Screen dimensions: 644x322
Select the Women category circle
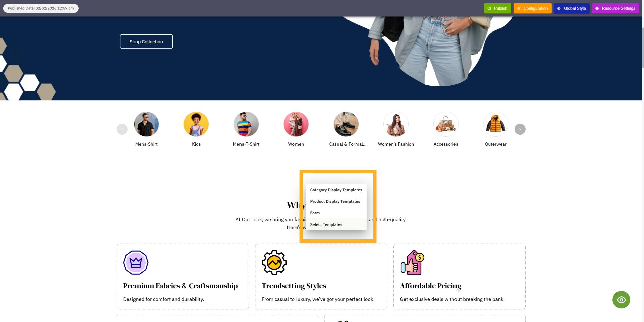296,124
